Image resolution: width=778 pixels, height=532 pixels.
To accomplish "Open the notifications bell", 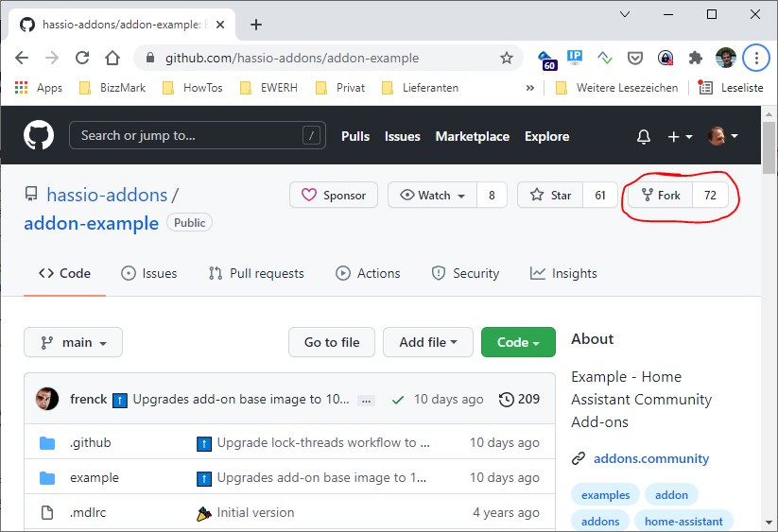I will click(x=644, y=136).
